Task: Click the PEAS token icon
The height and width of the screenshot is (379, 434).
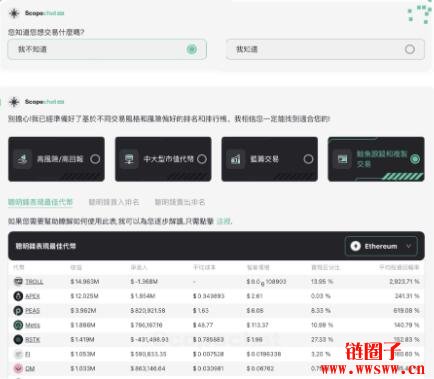Action: [18, 311]
